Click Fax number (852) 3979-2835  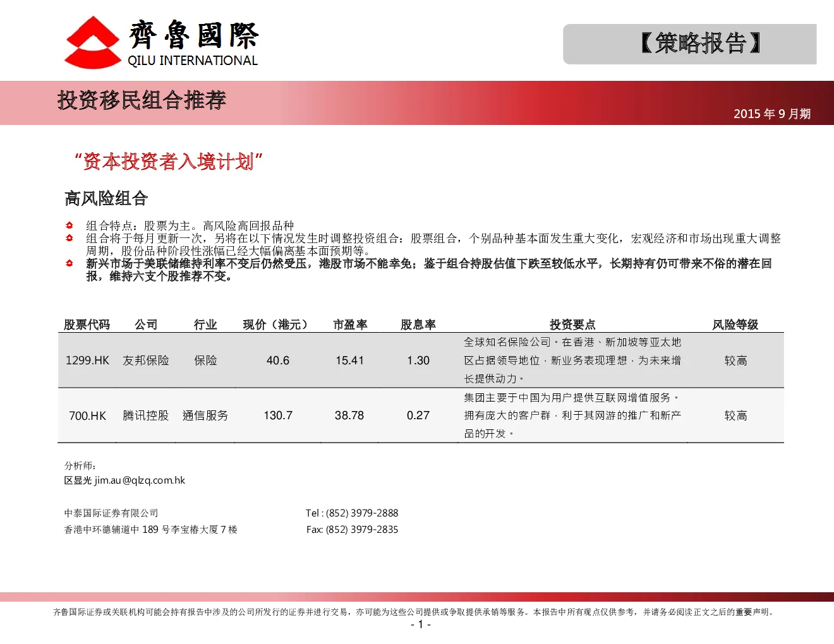click(362, 530)
